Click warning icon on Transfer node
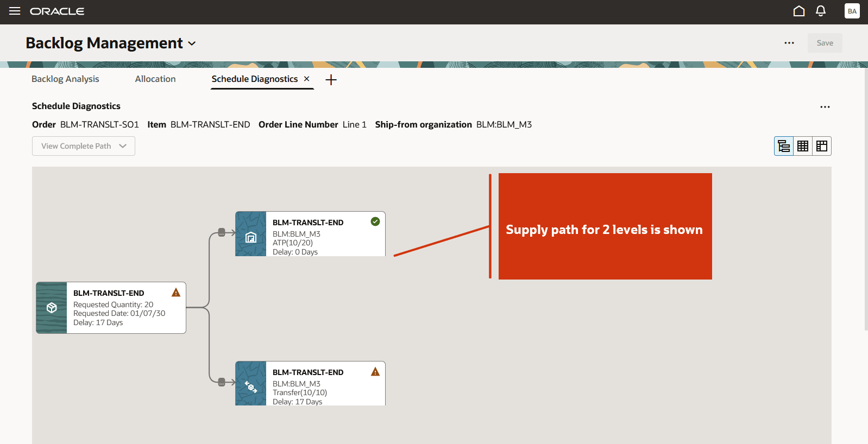This screenshot has height=444, width=868. tap(375, 372)
